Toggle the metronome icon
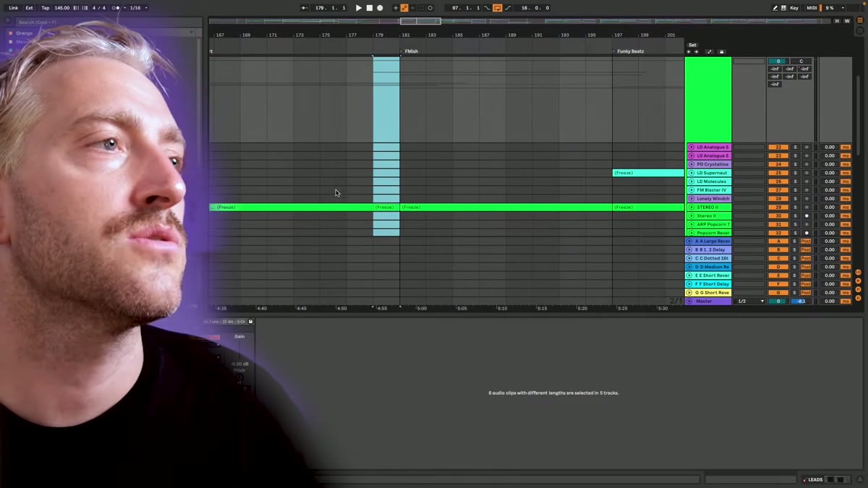Viewport: 868px width, 488px height. click(116, 8)
